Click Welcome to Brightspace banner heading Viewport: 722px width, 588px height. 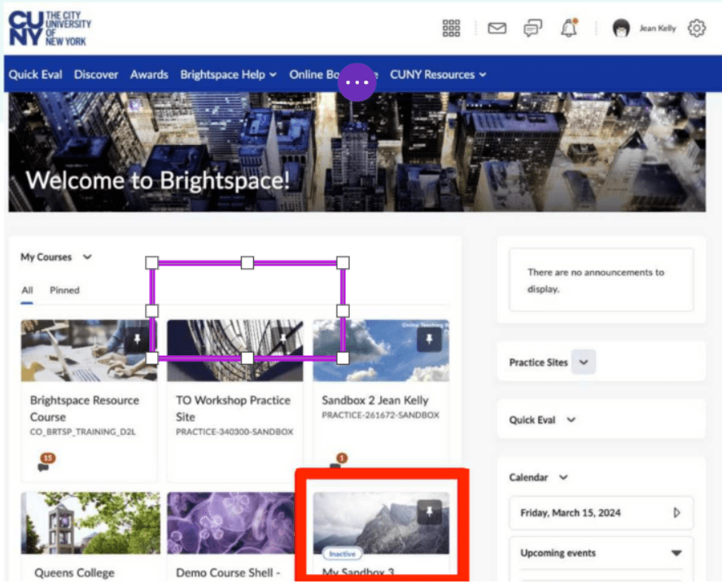point(157,180)
